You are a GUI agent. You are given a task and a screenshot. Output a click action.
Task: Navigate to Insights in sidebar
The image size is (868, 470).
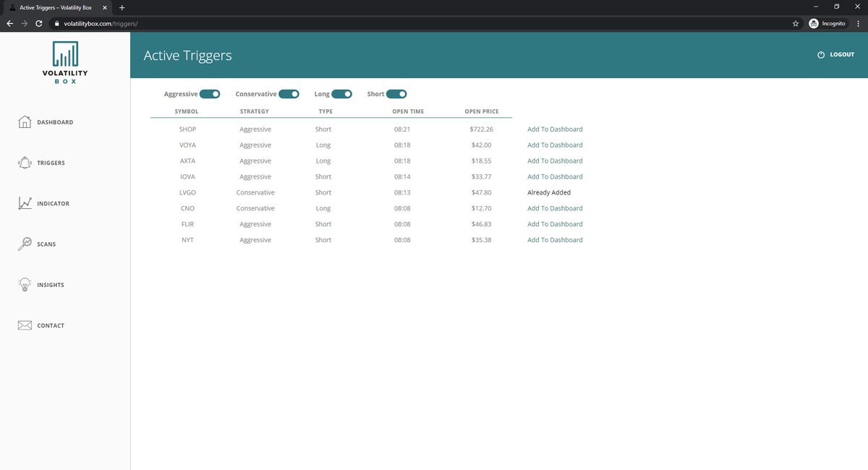click(x=51, y=285)
